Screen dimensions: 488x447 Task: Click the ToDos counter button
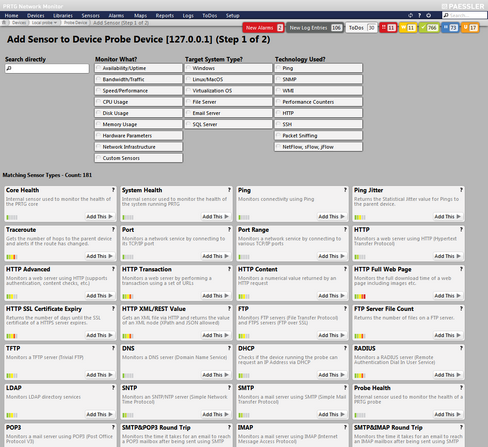[x=361, y=28]
